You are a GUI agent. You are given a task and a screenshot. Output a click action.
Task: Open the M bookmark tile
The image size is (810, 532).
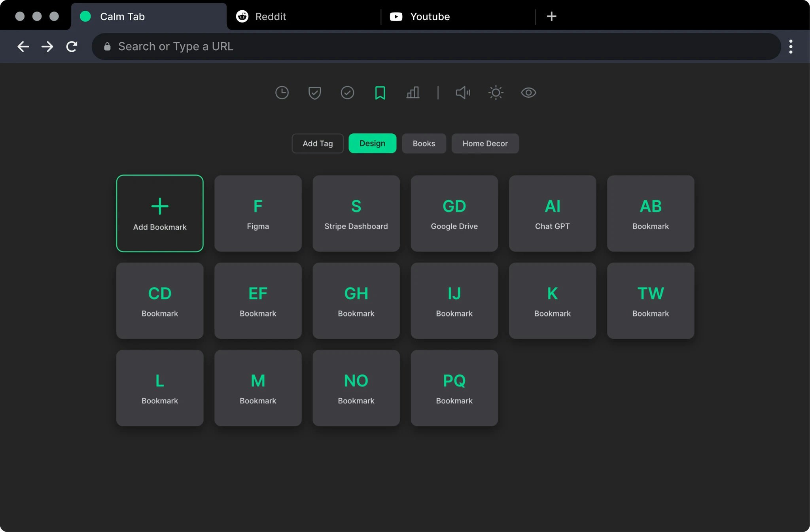click(x=258, y=388)
